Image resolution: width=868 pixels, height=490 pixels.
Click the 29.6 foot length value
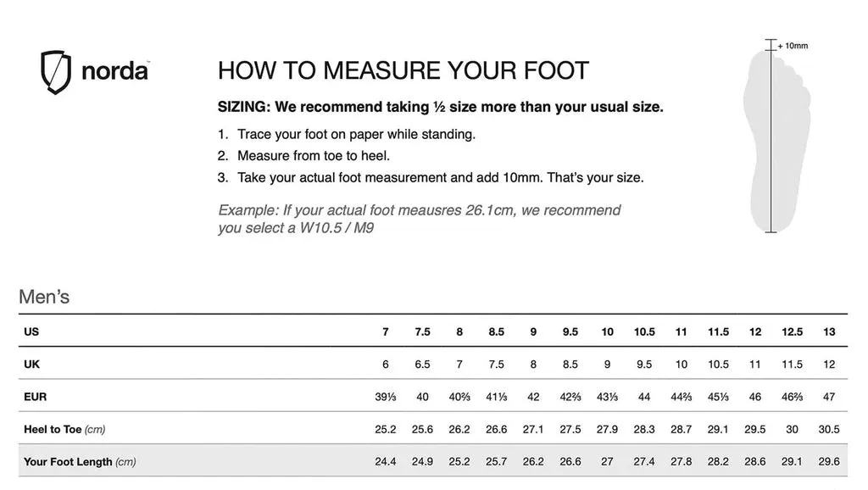[829, 462]
